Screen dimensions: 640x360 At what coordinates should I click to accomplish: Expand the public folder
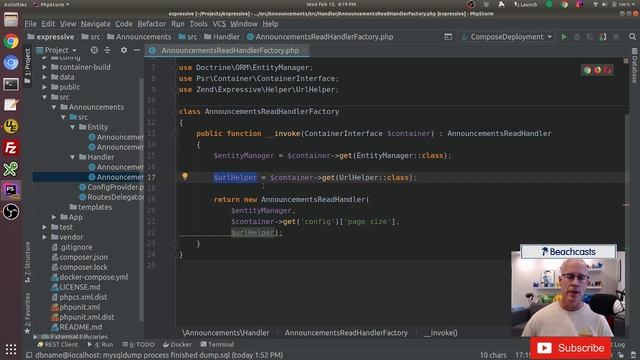[44, 87]
